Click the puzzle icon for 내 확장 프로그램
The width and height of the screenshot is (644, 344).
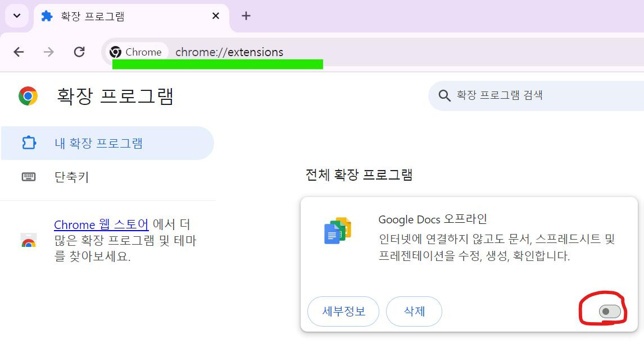click(x=29, y=143)
